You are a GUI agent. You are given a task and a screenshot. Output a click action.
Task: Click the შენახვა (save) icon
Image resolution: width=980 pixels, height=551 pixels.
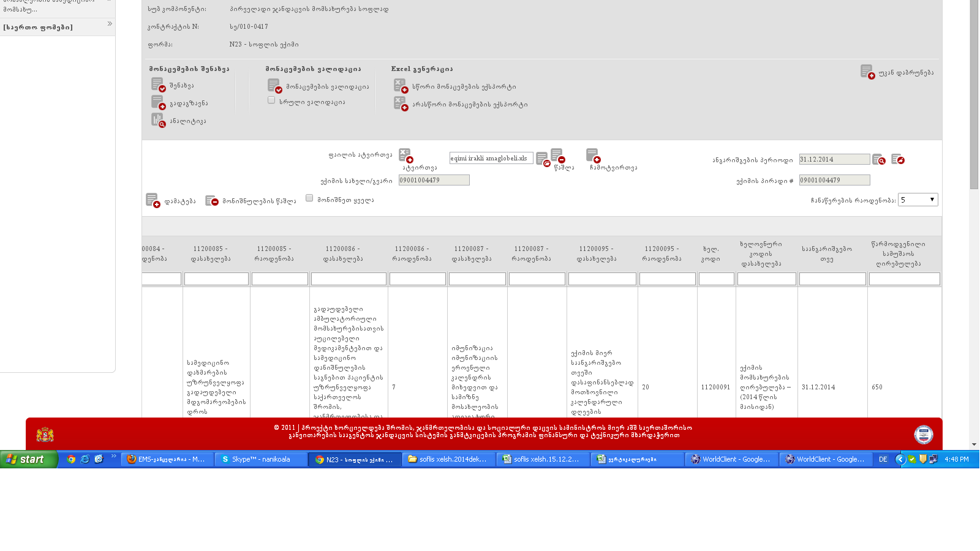point(158,85)
